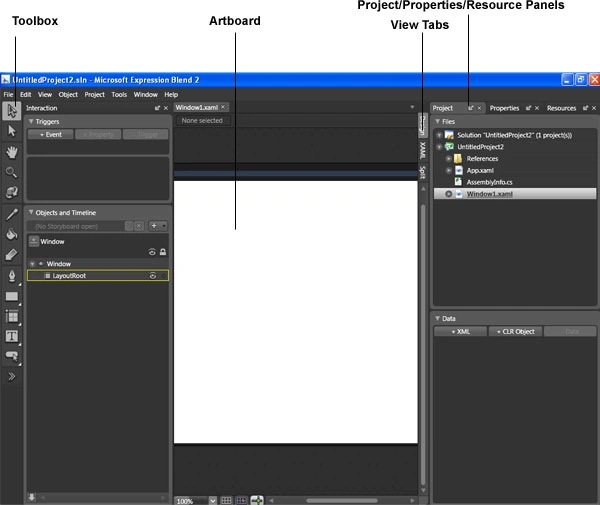Screen dimensions: 600x505
Task: Select the Button control tool
Action: tap(11, 356)
